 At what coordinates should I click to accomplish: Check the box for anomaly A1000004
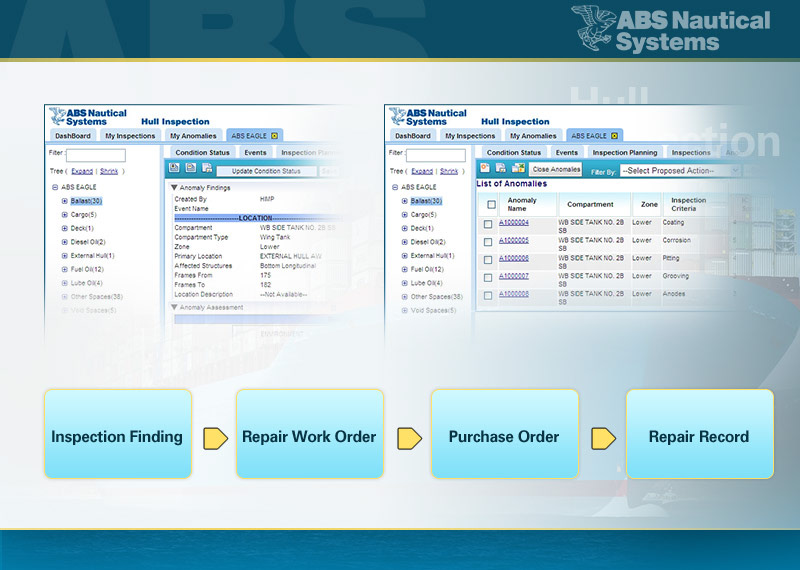click(488, 224)
